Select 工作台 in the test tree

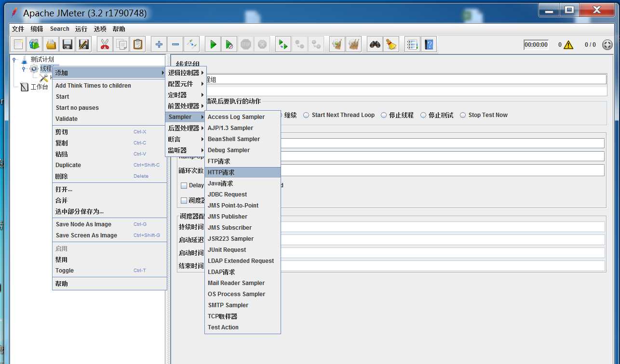[x=39, y=87]
